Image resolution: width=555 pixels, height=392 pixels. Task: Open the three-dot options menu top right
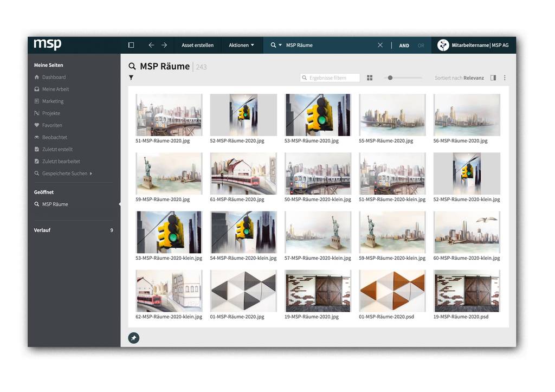coord(505,78)
